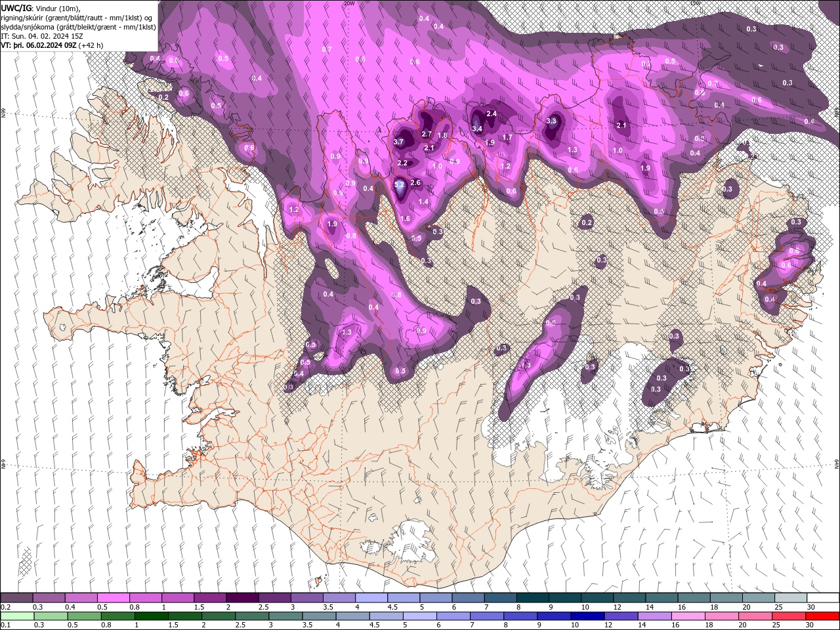
Task: Click the red lower legend swatch at 30
Action: pyautogui.click(x=822, y=616)
